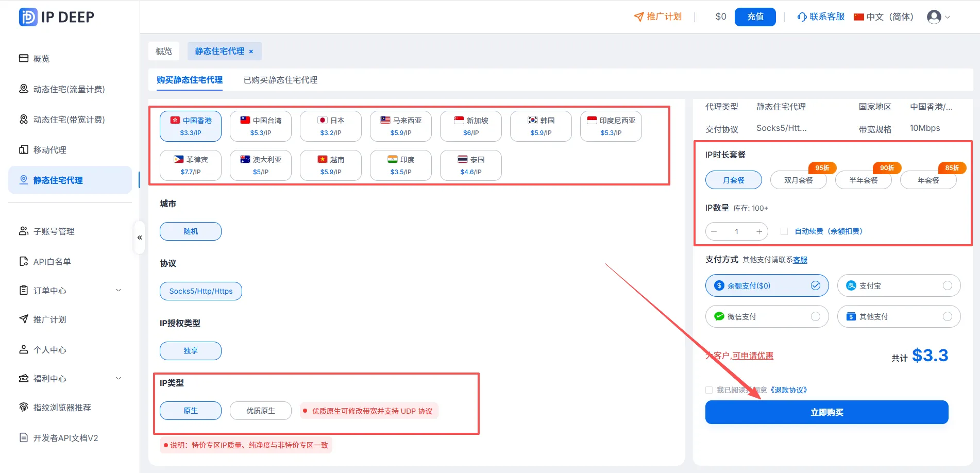Open the user account dropdown arrow
The image size is (980, 473).
coord(947,17)
